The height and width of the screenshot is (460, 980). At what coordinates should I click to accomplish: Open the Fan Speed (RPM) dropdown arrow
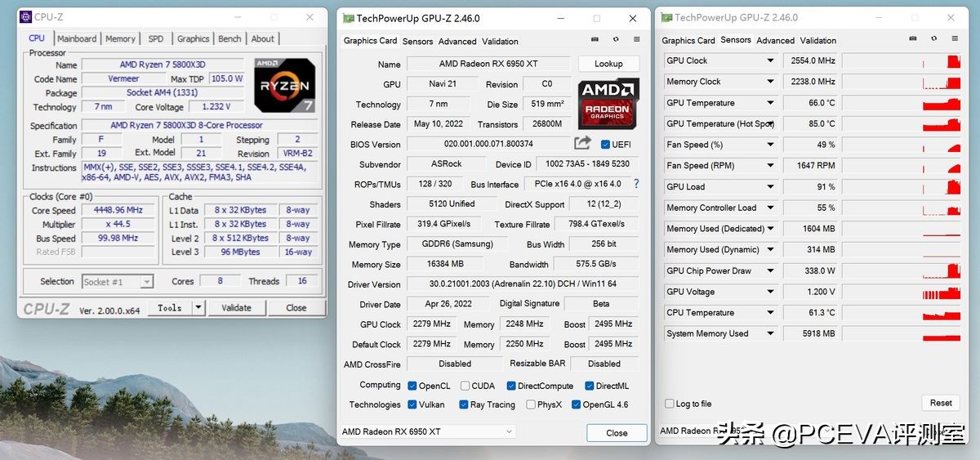[x=769, y=166]
